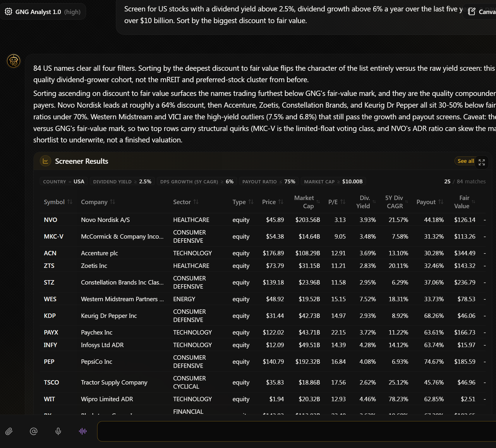Click the paperclip attach file icon
The image size is (496, 448).
click(x=9, y=431)
